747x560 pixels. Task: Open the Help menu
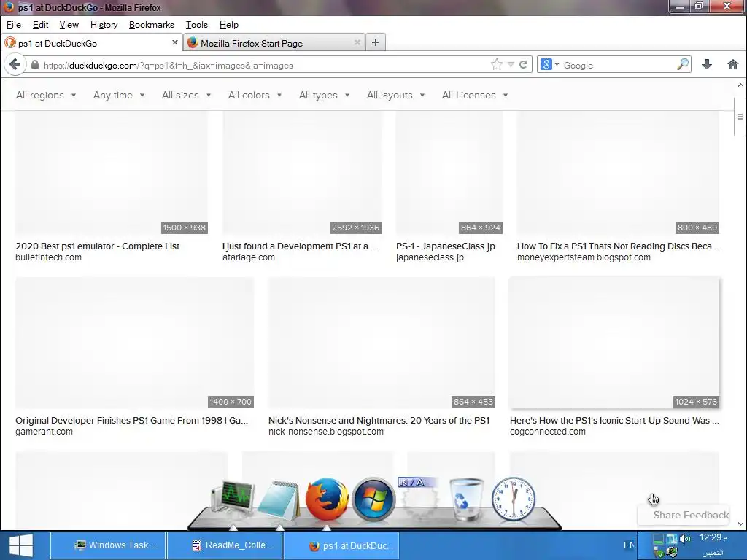coord(228,25)
